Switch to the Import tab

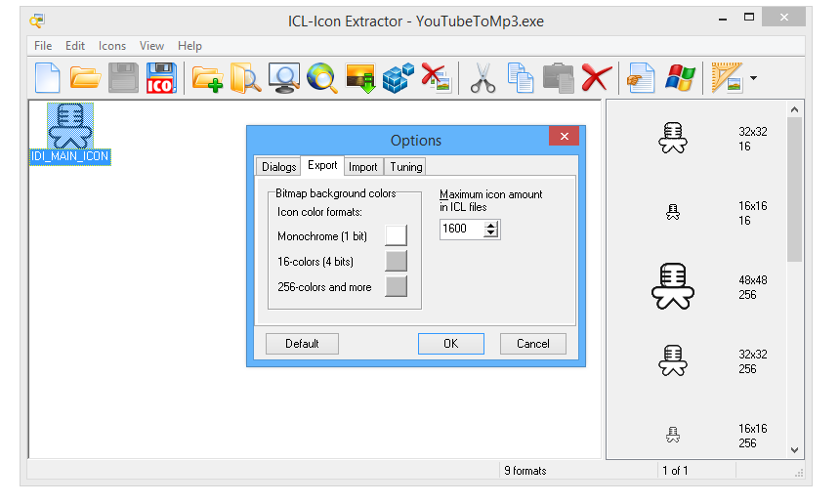[x=362, y=167]
